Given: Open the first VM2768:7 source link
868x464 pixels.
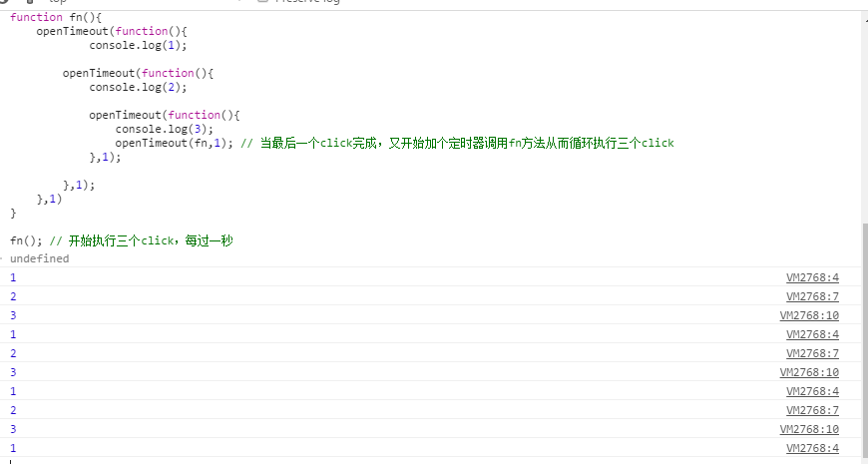Looking at the screenshot, I should 812,296.
